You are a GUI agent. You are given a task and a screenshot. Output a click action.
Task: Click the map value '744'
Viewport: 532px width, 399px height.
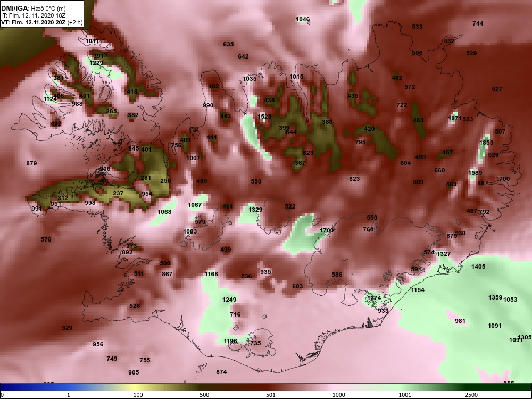coord(478,23)
